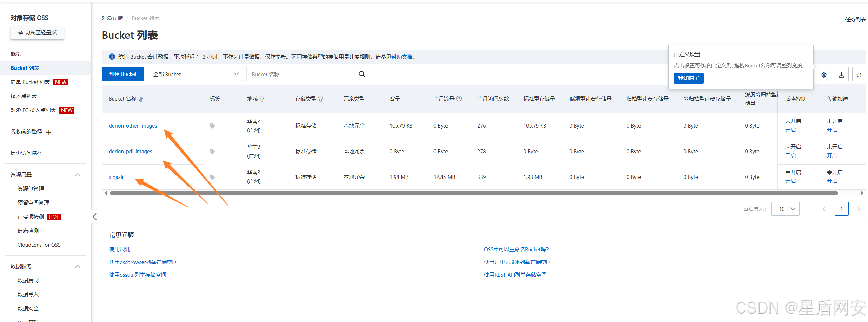
Task: Click left arrow of horizontal scrollbar
Action: coord(105,193)
